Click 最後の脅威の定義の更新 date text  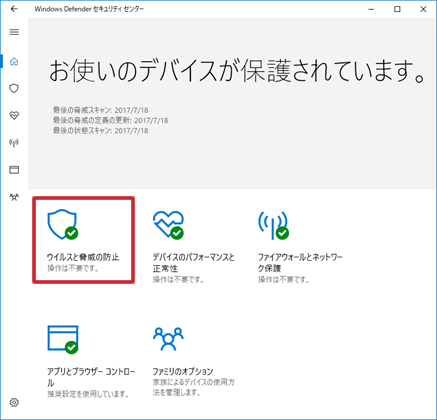click(x=110, y=120)
